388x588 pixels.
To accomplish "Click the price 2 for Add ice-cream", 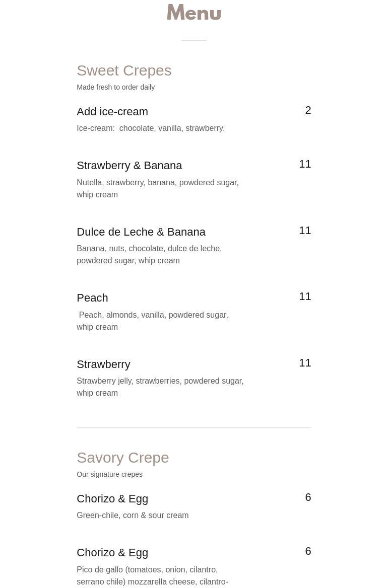I will [x=308, y=110].
